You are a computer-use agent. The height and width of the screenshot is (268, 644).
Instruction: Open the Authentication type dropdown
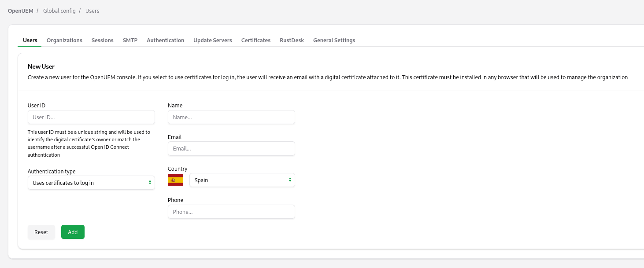[x=91, y=183]
